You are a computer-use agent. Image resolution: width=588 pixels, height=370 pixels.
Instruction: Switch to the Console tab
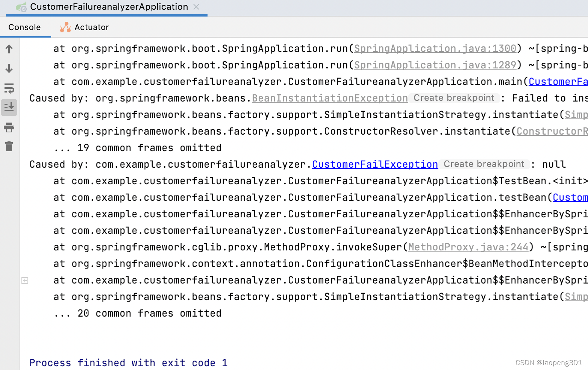(x=24, y=27)
